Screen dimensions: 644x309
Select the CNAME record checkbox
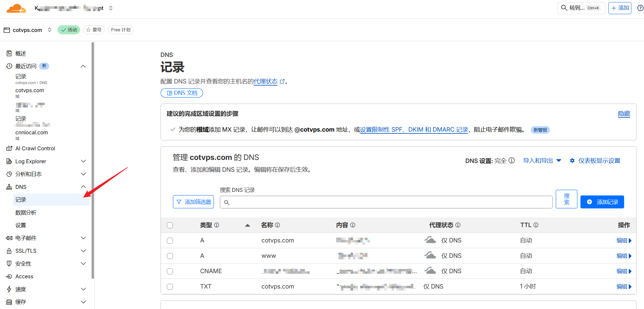pyautogui.click(x=170, y=271)
